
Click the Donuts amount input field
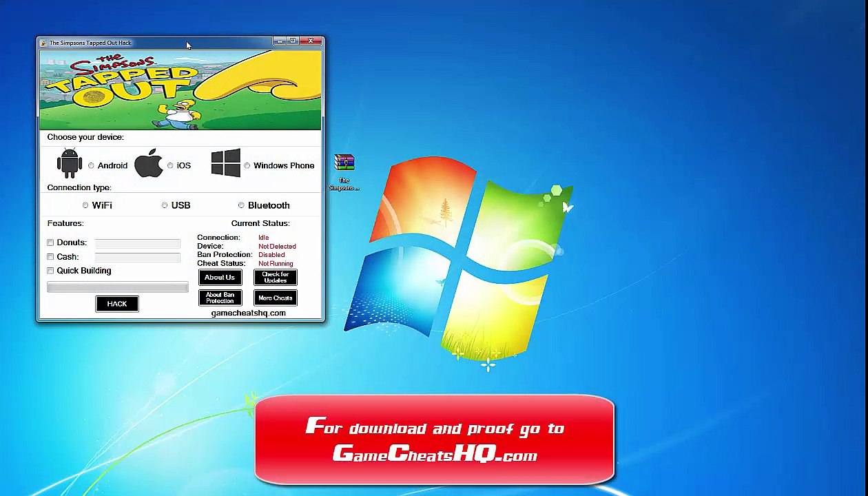(x=137, y=243)
